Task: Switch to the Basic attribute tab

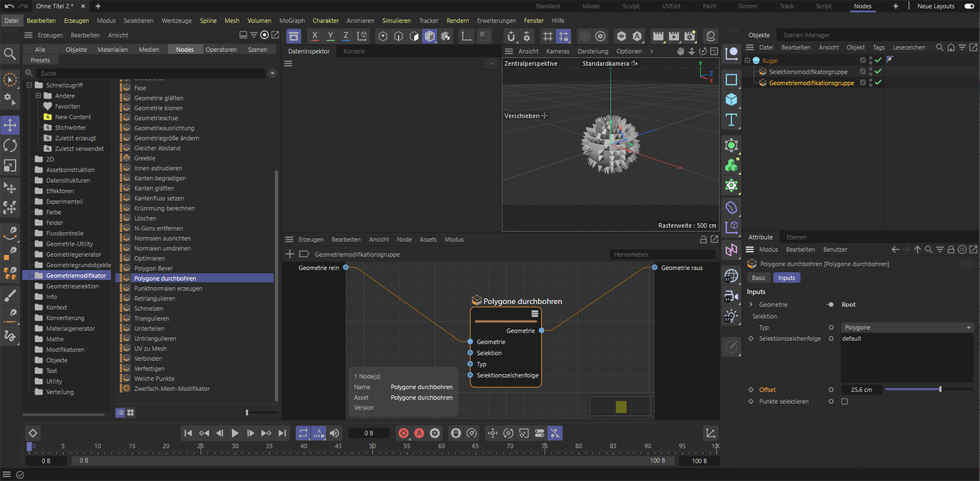Action: click(758, 278)
